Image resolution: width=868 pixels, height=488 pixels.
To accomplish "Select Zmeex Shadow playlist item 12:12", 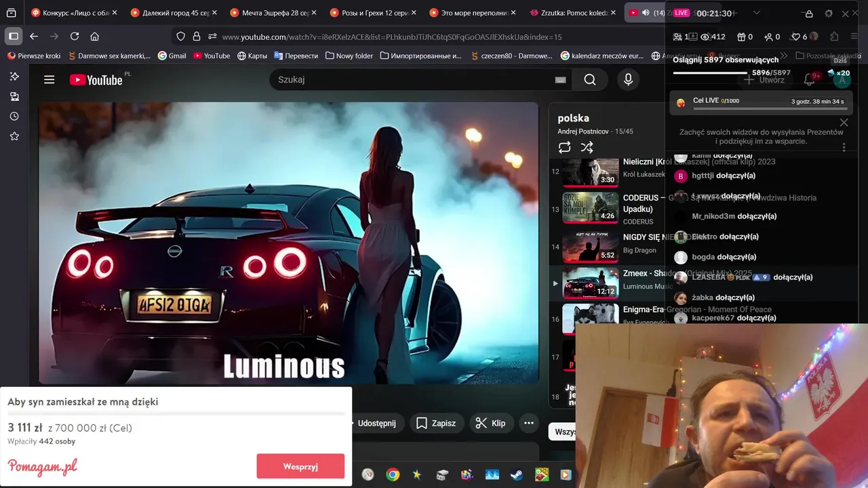I will (590, 282).
